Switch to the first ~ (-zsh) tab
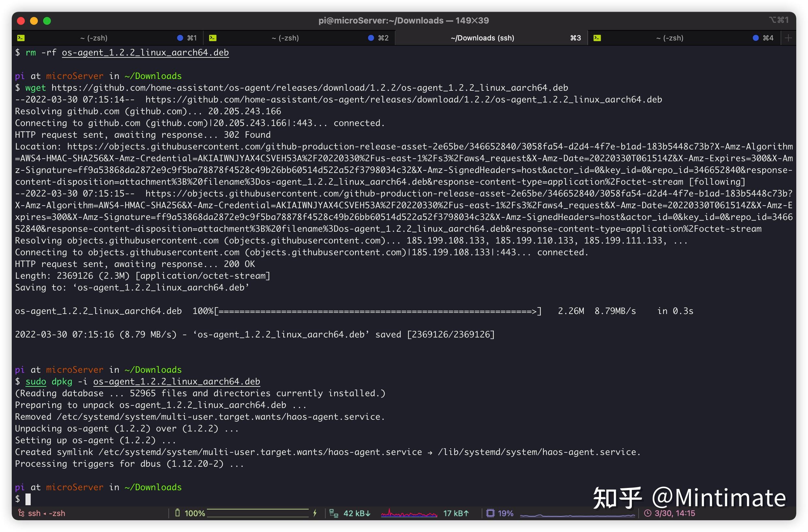This screenshot has height=532, width=808. [107, 38]
